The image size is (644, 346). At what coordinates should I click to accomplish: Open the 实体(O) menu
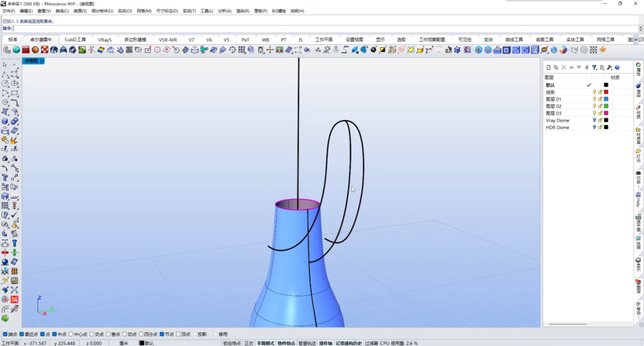click(125, 11)
